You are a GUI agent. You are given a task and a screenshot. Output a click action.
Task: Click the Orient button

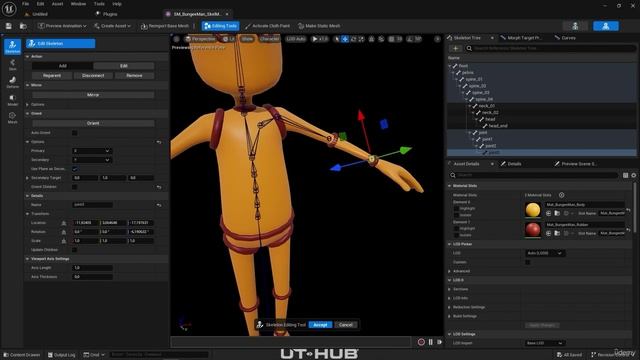(x=93, y=123)
